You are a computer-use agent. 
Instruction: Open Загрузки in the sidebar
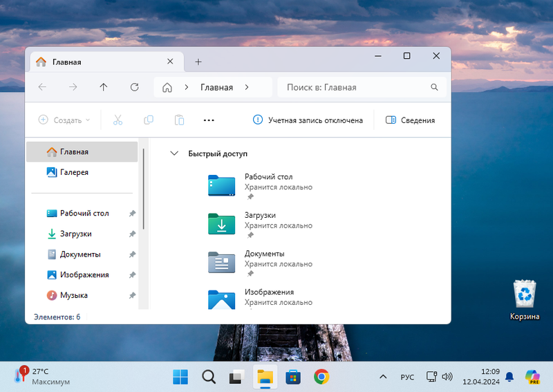(82, 234)
